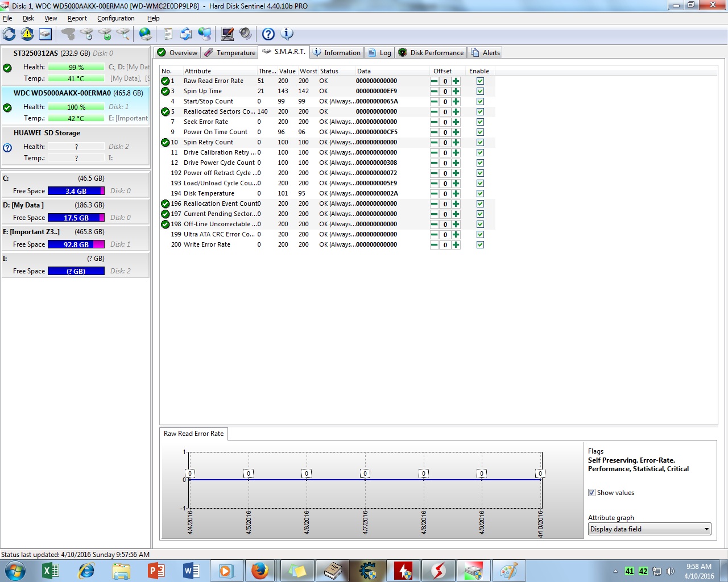The image size is (728, 582).
Task: Click the system clock showing 9:58 AM
Action: (x=699, y=571)
